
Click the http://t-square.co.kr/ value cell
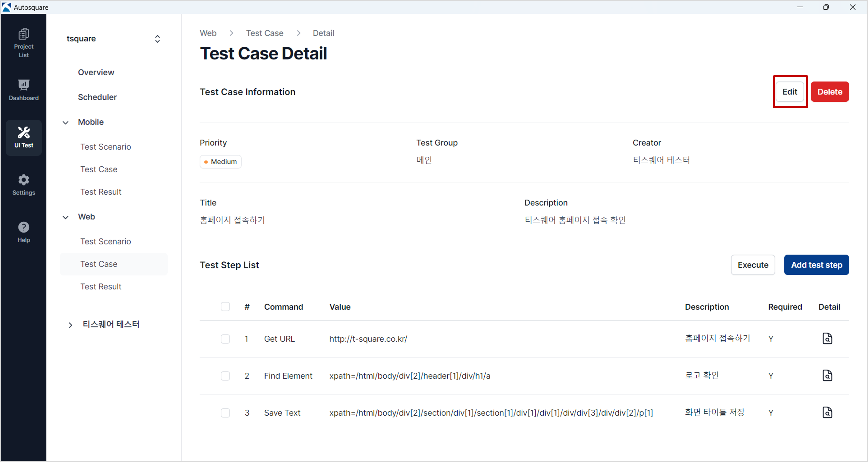(368, 339)
